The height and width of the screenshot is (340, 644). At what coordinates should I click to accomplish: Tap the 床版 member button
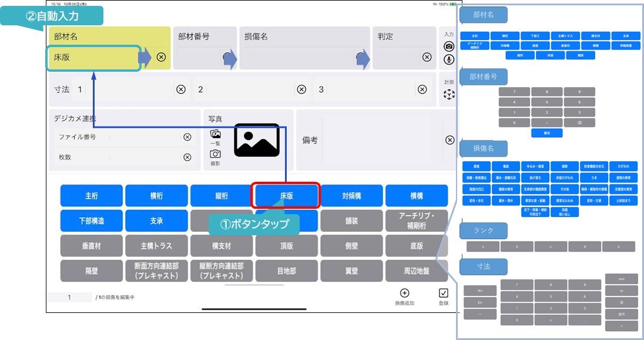[286, 196]
